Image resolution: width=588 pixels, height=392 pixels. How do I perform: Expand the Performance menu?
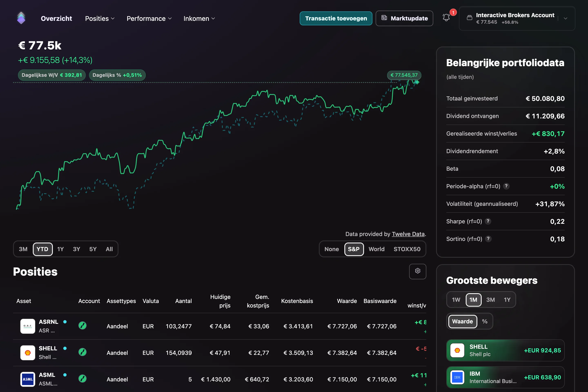pyautogui.click(x=149, y=19)
